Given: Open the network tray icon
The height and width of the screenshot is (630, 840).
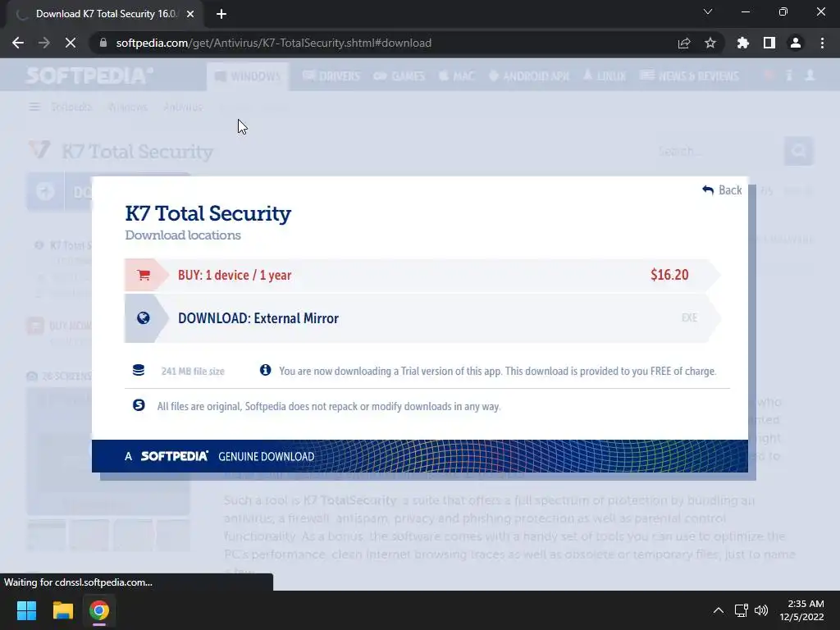Looking at the screenshot, I should click(742, 610).
